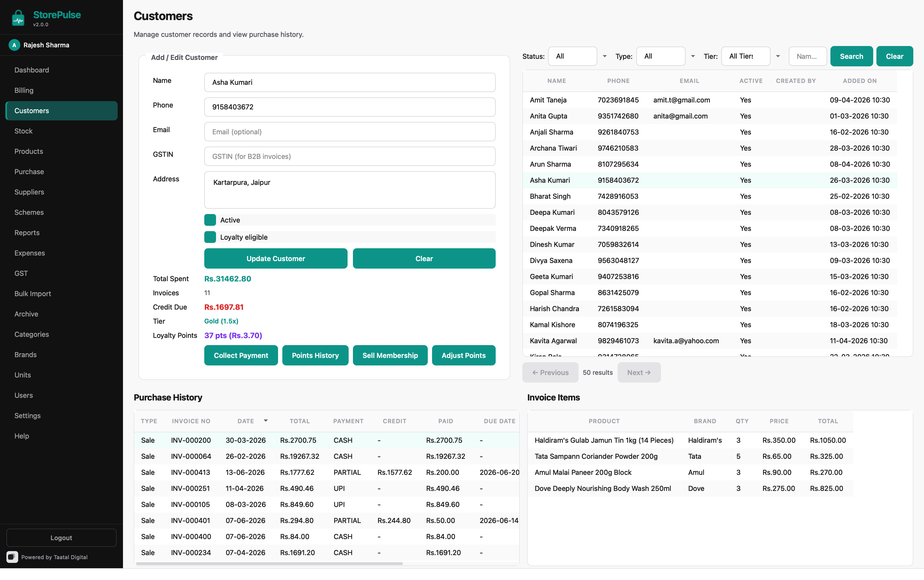Image resolution: width=924 pixels, height=580 pixels.
Task: Select the Amit Taneja customer row
Action: (710, 100)
